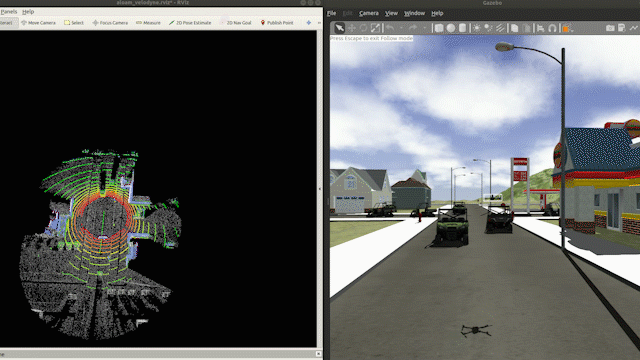Viewport: 640px width, 360px height.
Task: Toggle Gazebo rotate mode tool
Action: coord(363,28)
